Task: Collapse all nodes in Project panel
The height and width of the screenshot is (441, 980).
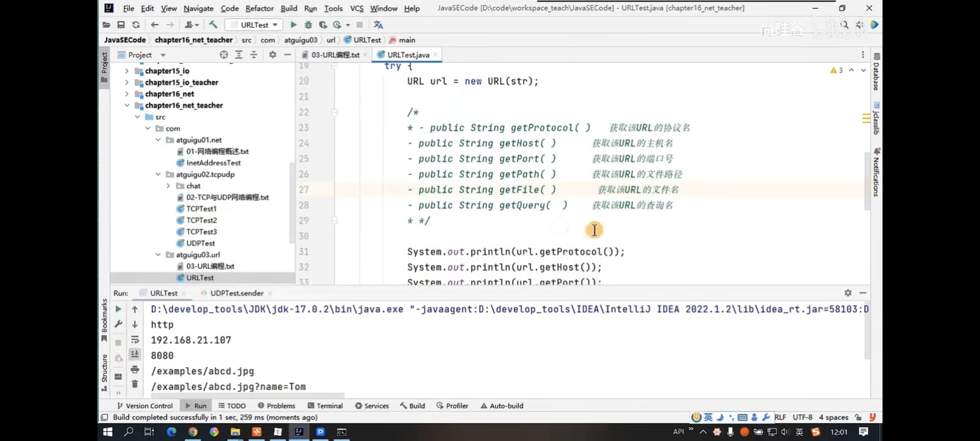Action: click(x=253, y=55)
